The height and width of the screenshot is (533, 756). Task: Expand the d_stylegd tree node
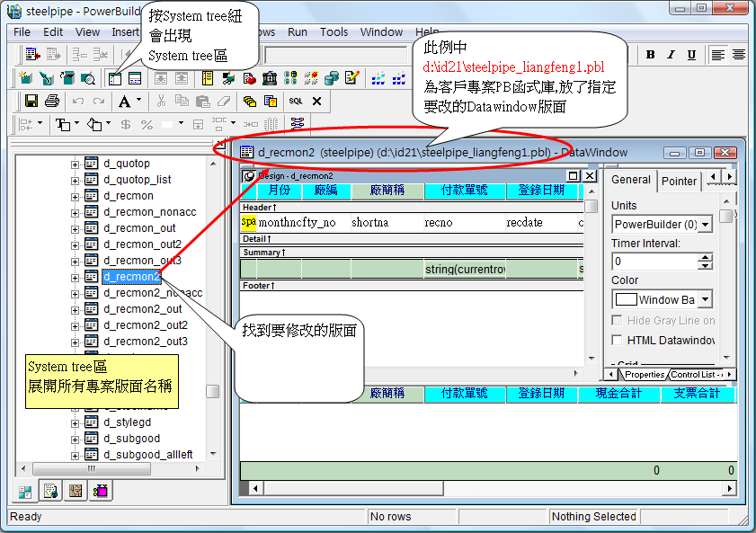pyautogui.click(x=75, y=423)
